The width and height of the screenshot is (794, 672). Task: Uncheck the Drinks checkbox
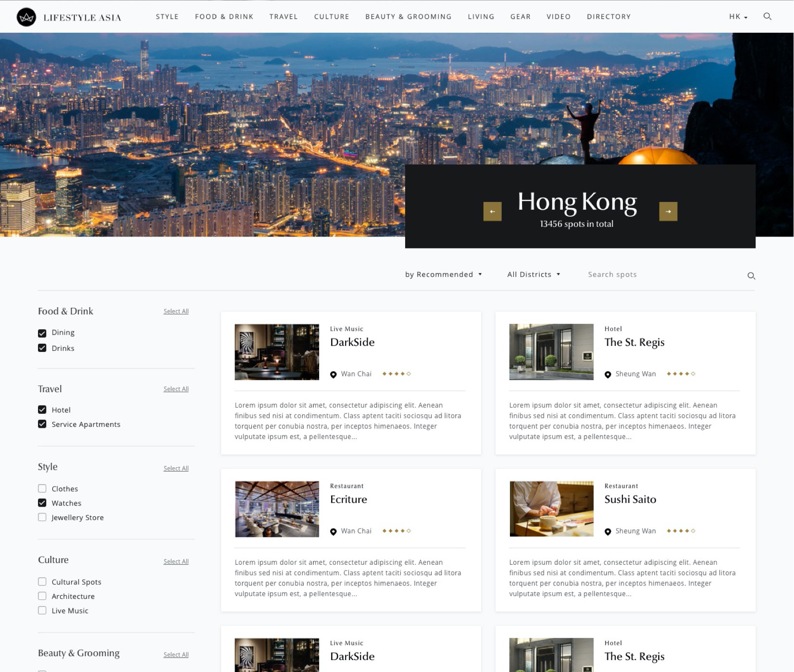[x=42, y=348]
